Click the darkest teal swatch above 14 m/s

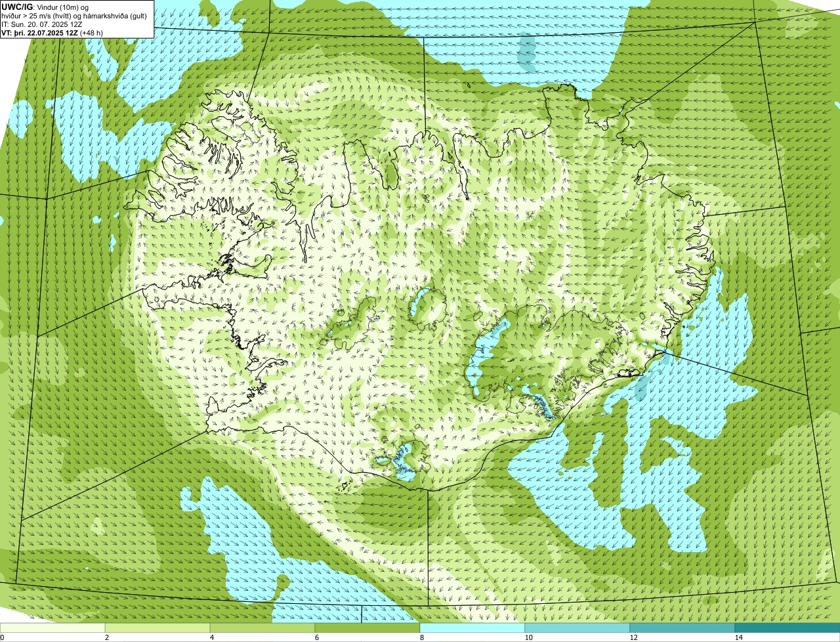click(x=787, y=628)
